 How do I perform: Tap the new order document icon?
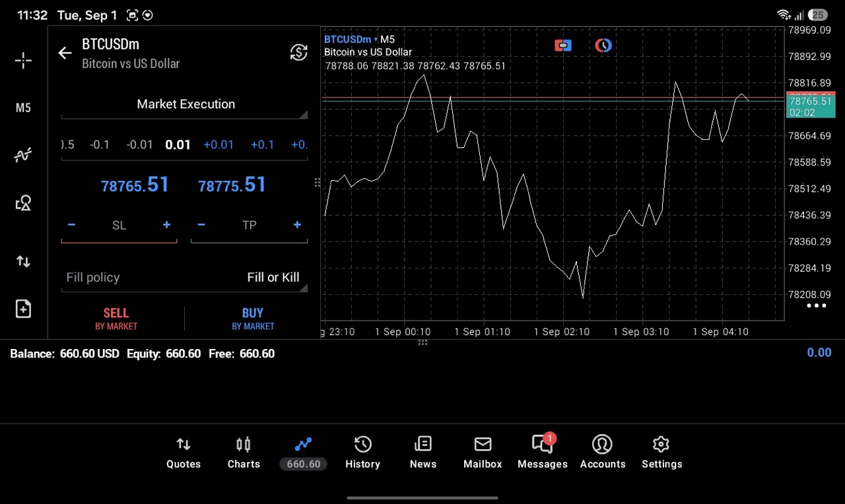(23, 309)
